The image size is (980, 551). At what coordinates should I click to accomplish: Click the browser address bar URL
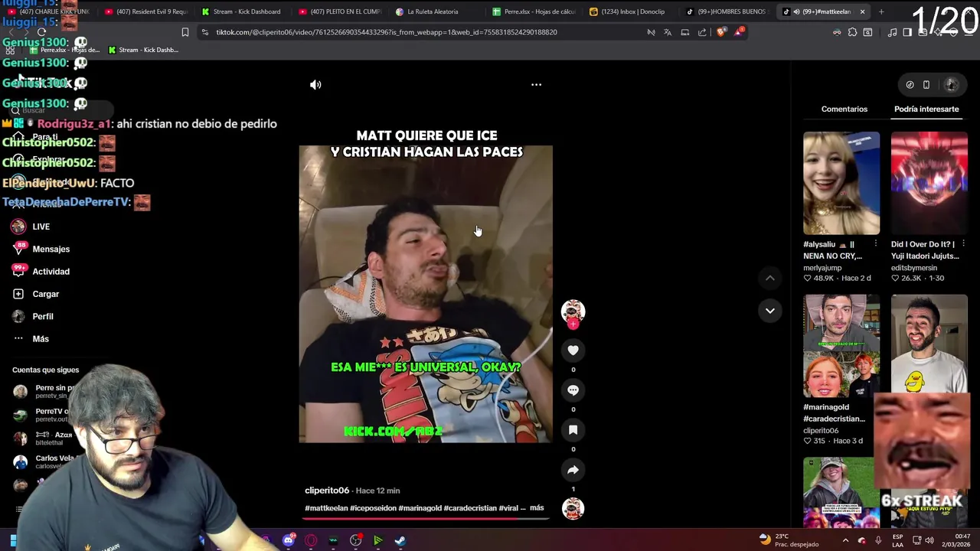[387, 32]
